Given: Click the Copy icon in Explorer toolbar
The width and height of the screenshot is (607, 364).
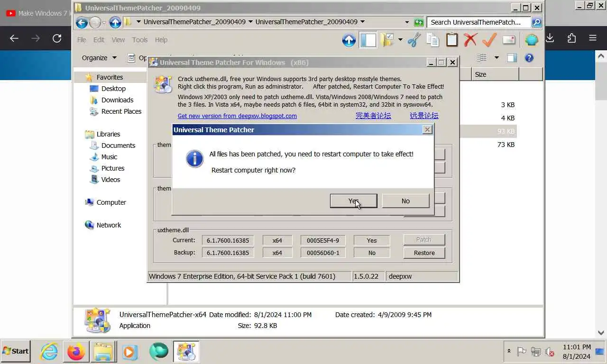Looking at the screenshot, I should click(432, 40).
